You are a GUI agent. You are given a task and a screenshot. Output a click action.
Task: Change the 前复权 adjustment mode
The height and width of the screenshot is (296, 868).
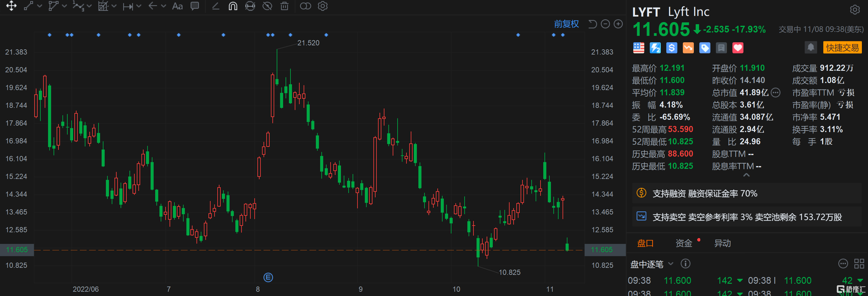[567, 24]
